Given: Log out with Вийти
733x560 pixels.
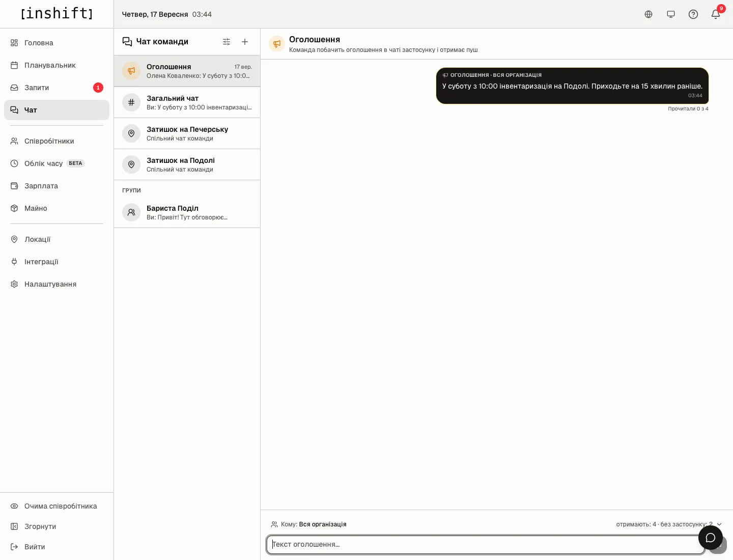Looking at the screenshot, I should coord(57,547).
